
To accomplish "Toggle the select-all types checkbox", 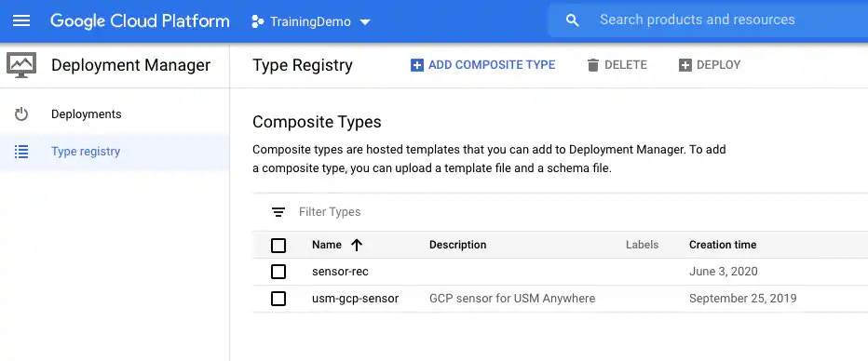I will click(278, 245).
